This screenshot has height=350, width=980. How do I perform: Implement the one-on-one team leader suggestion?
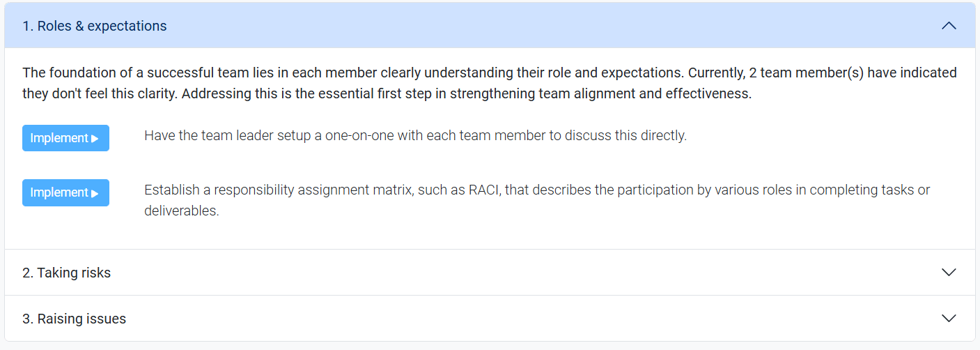click(65, 138)
